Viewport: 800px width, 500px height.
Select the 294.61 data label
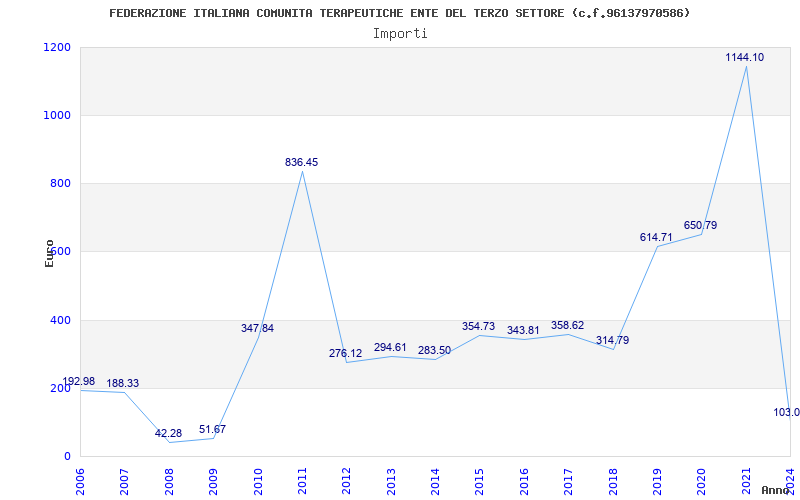point(390,348)
